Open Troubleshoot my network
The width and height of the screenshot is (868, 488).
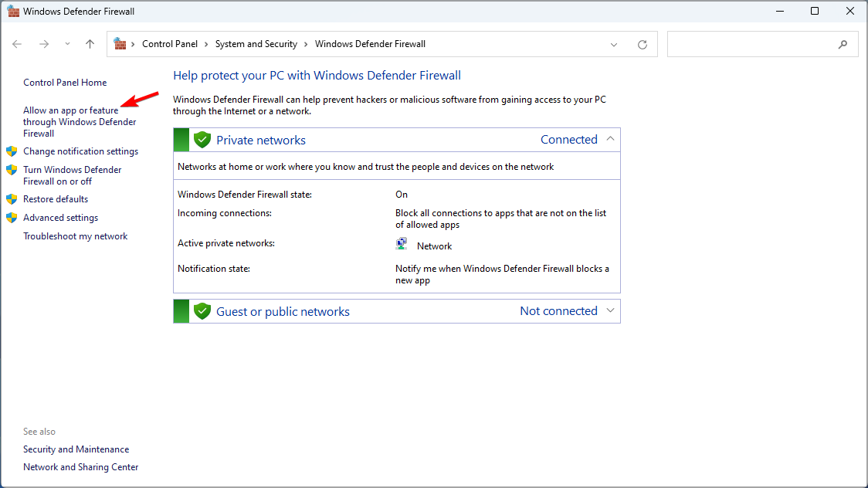coord(75,236)
